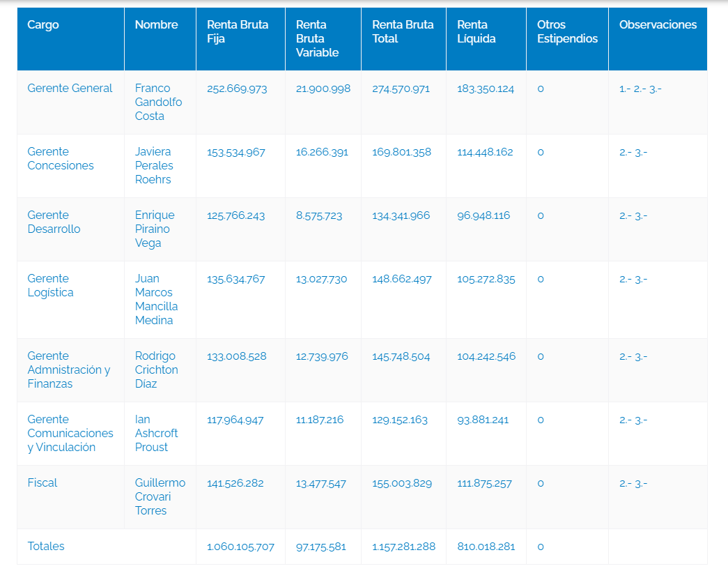Select the Observaciones column header
The height and width of the screenshot is (571, 728).
pyautogui.click(x=658, y=25)
